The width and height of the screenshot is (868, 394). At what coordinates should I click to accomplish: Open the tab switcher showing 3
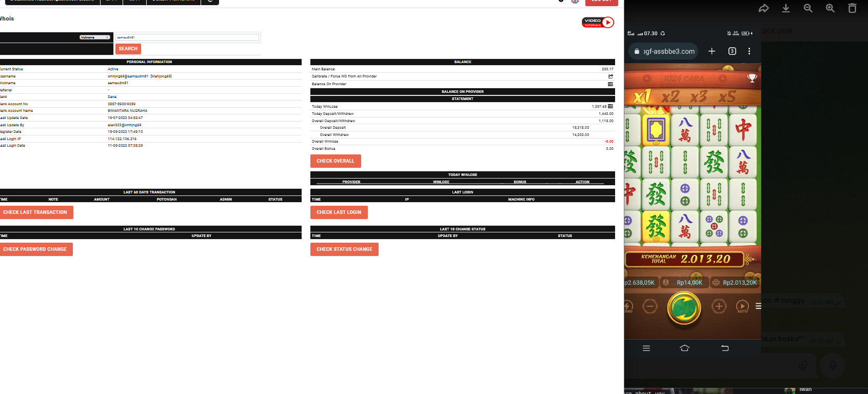point(732,51)
